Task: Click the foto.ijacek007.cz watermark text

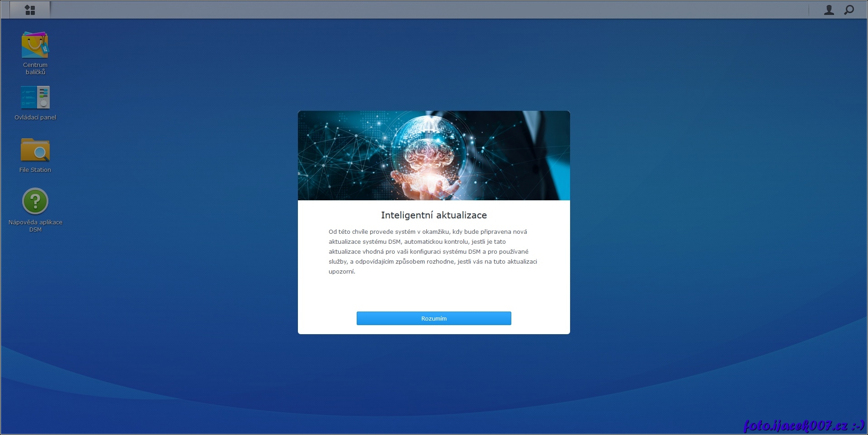Action: pos(803,426)
